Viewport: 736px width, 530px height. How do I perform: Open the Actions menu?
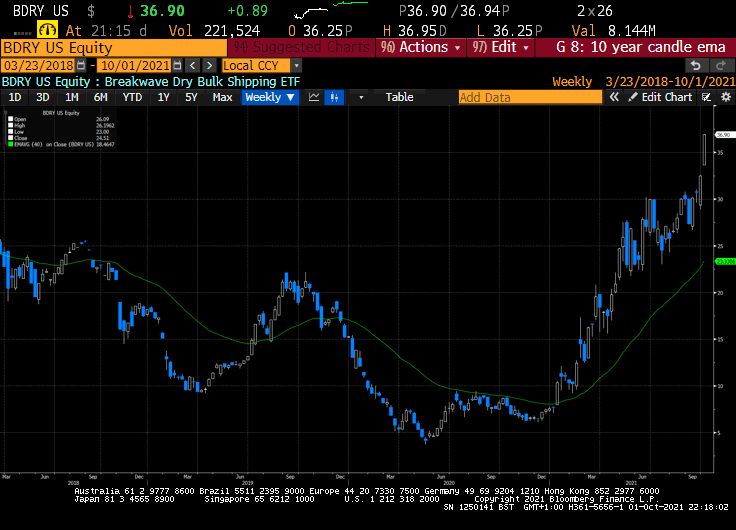(x=421, y=47)
